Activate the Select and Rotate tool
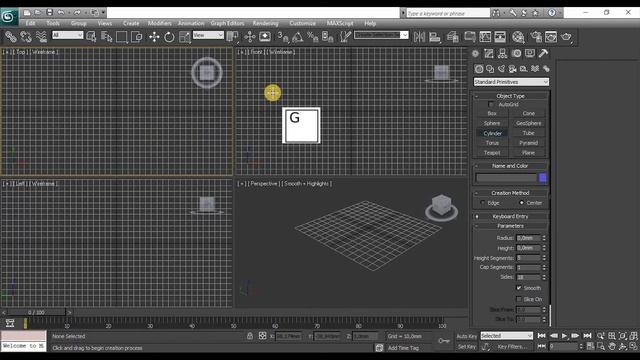Screen dimensions: 640x360 pyautogui.click(x=169, y=37)
